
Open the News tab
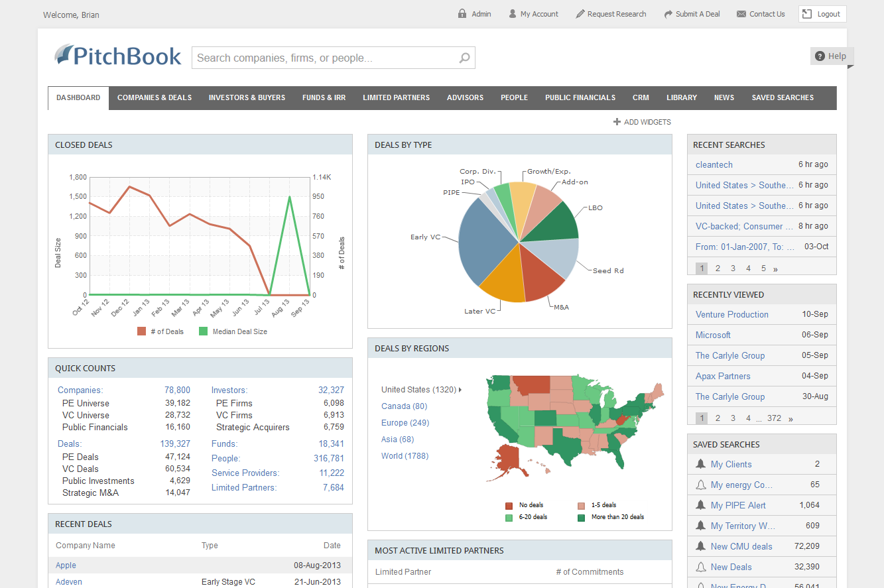[724, 97]
